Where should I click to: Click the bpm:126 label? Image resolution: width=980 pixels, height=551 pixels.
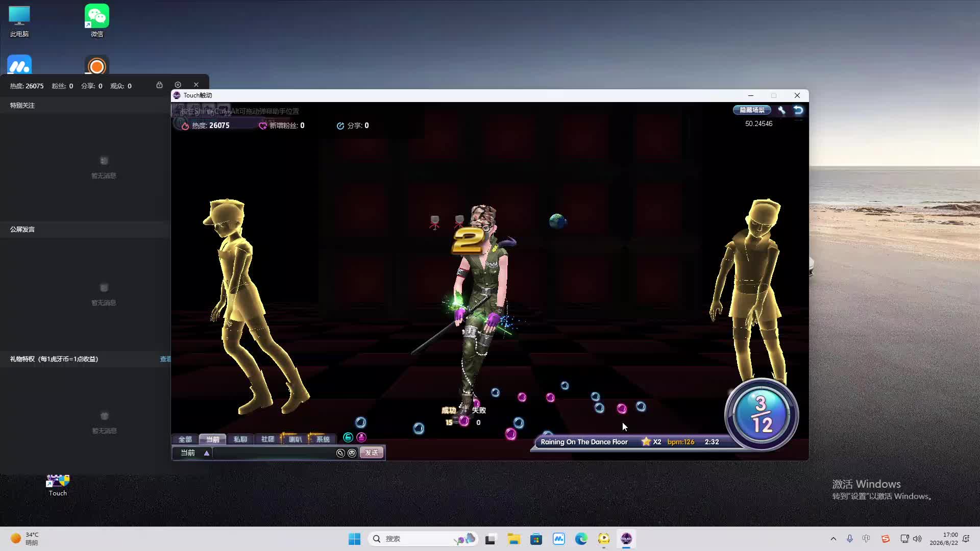pos(681,442)
